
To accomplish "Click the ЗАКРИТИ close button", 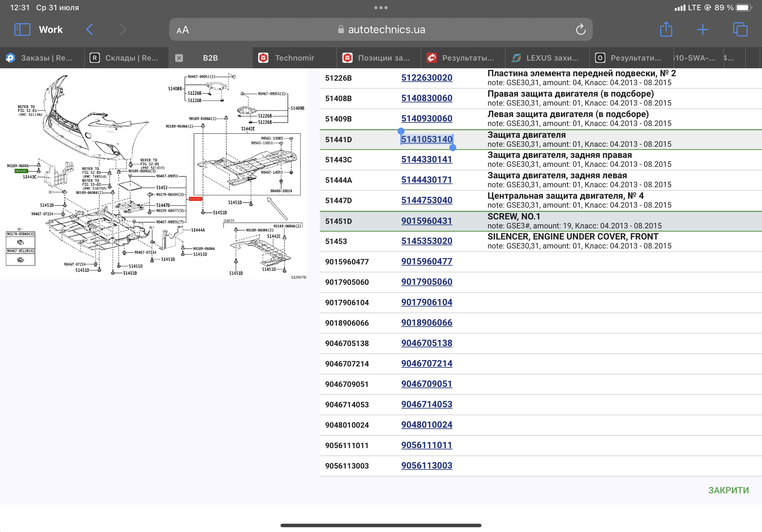I will (x=728, y=490).
